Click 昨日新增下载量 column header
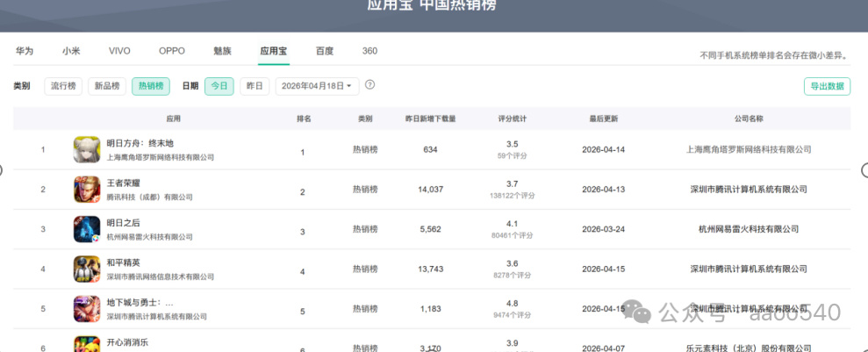868x352 pixels. click(431, 119)
